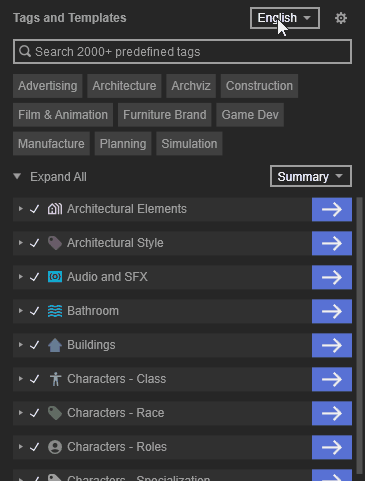Toggle Characters - Class checkmark
The height and width of the screenshot is (481, 365).
(35, 379)
